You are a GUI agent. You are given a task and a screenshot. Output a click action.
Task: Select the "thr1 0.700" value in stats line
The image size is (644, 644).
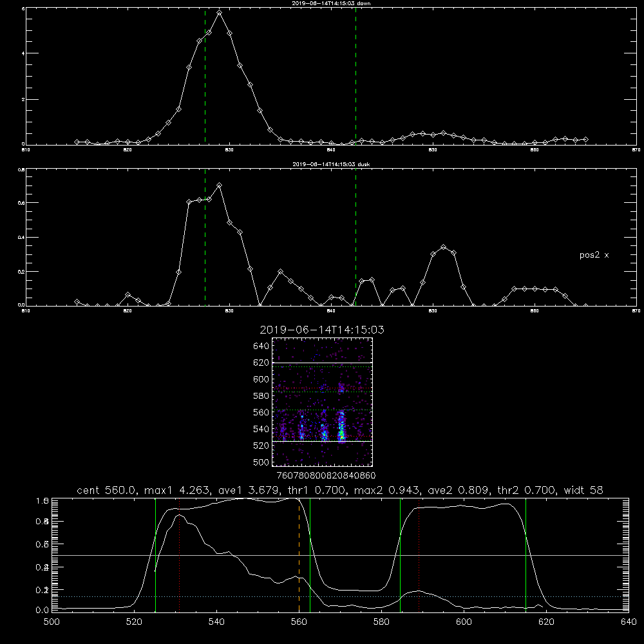(317, 490)
